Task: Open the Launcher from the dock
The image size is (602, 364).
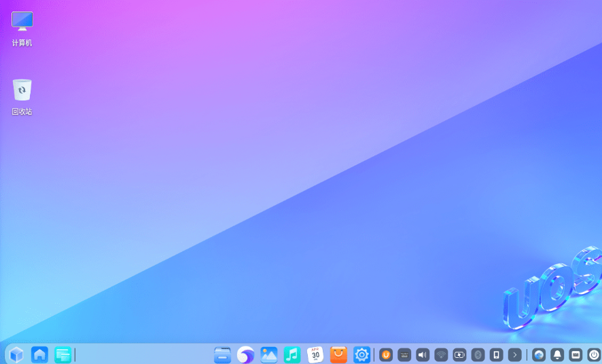Action: 16,354
